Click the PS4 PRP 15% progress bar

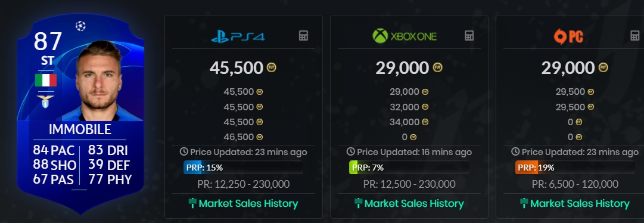point(243,168)
